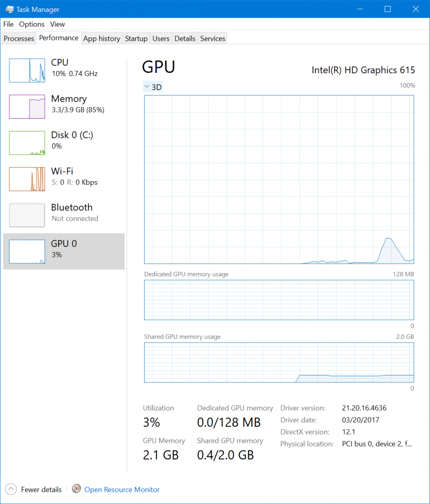Viewport: 430px width, 504px height.
Task: Click the Shared GPU memory usage graph
Action: [x=279, y=362]
